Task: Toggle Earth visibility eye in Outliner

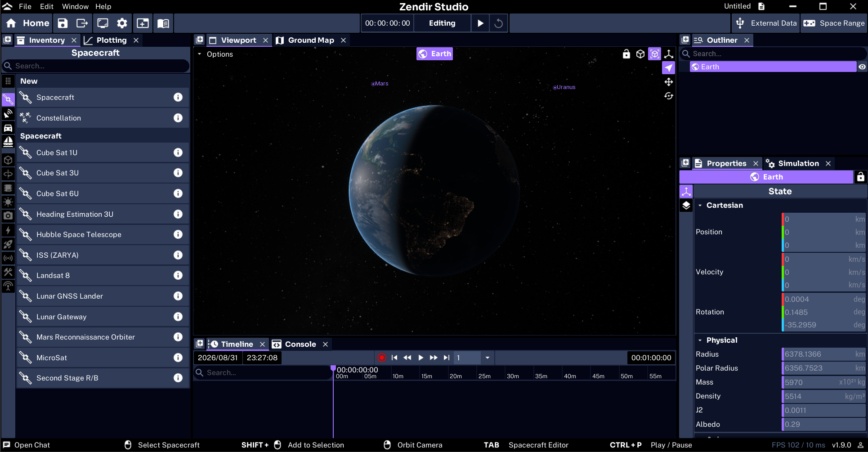Action: [x=862, y=67]
